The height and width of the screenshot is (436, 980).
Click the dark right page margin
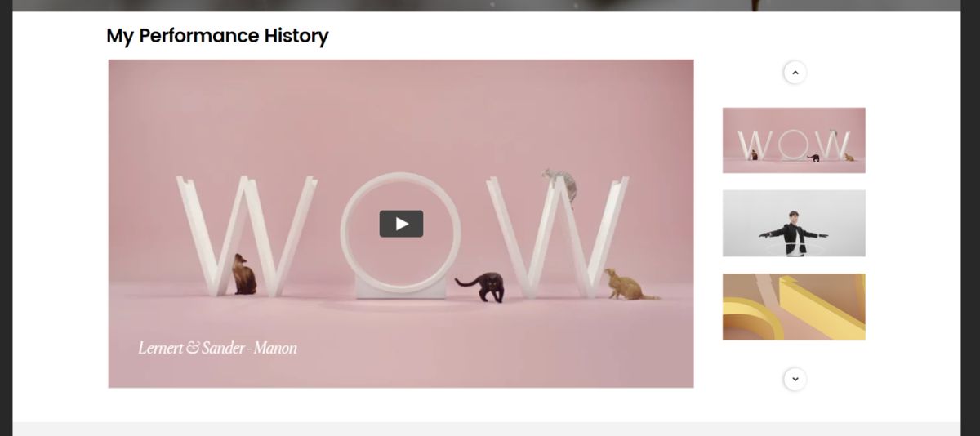click(970, 218)
